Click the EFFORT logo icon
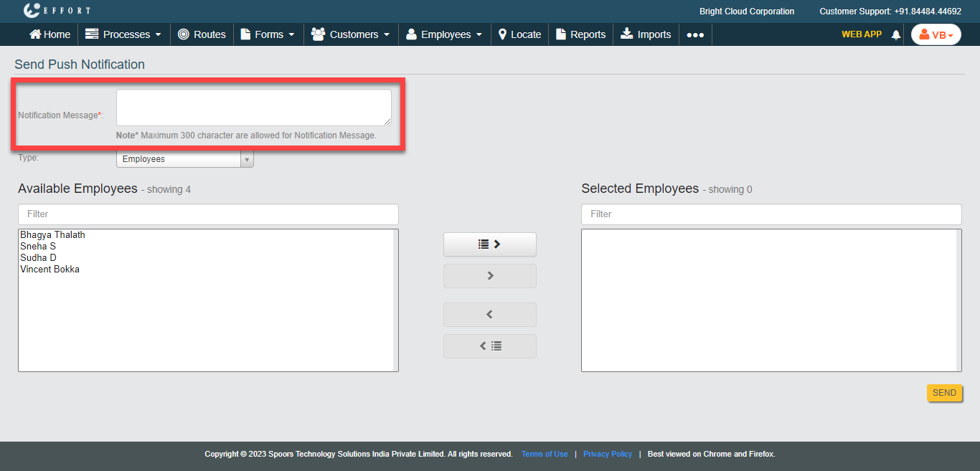The height and width of the screenshot is (471, 980). (32, 11)
